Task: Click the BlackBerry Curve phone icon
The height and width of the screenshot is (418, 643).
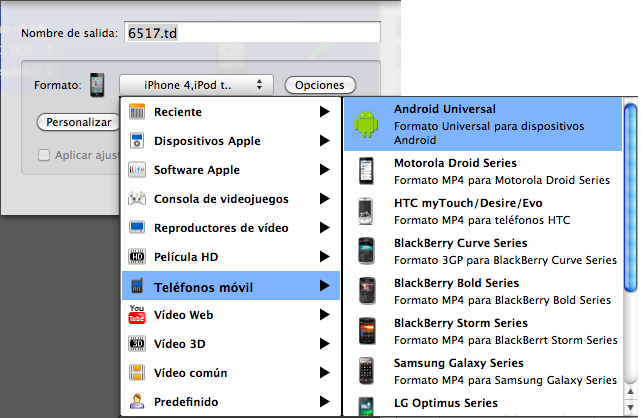Action: coord(367,251)
